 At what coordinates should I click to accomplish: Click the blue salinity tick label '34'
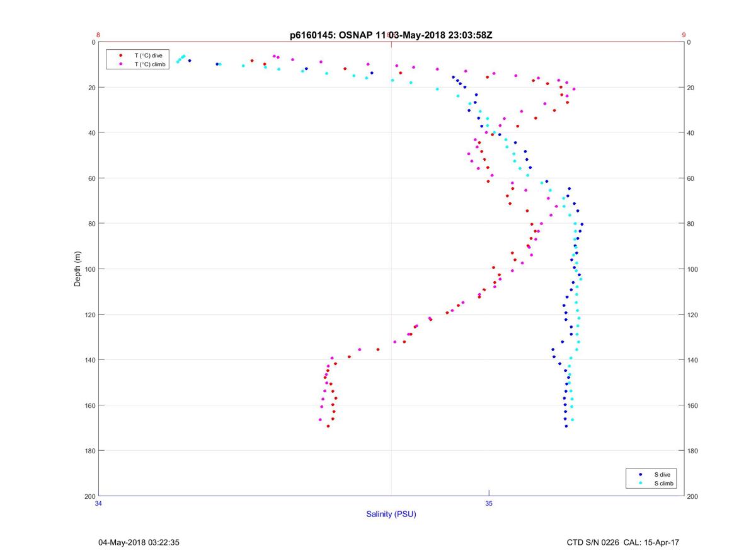[98, 504]
